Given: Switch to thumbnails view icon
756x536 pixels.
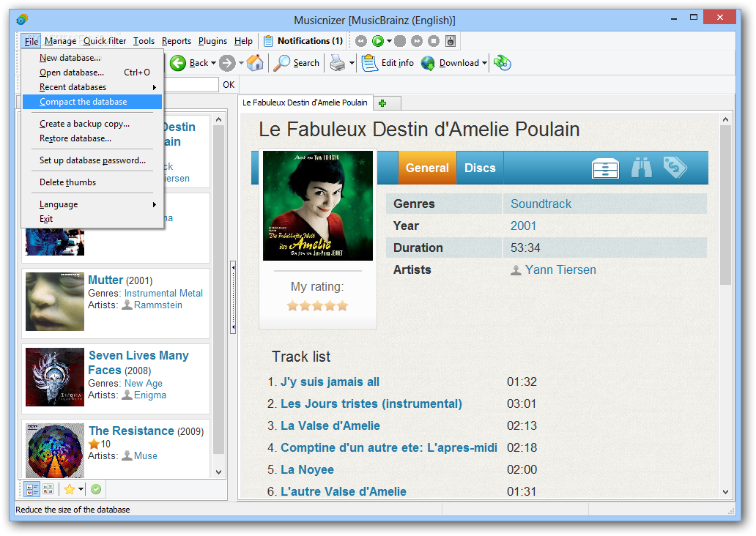Looking at the screenshot, I should tap(48, 489).
